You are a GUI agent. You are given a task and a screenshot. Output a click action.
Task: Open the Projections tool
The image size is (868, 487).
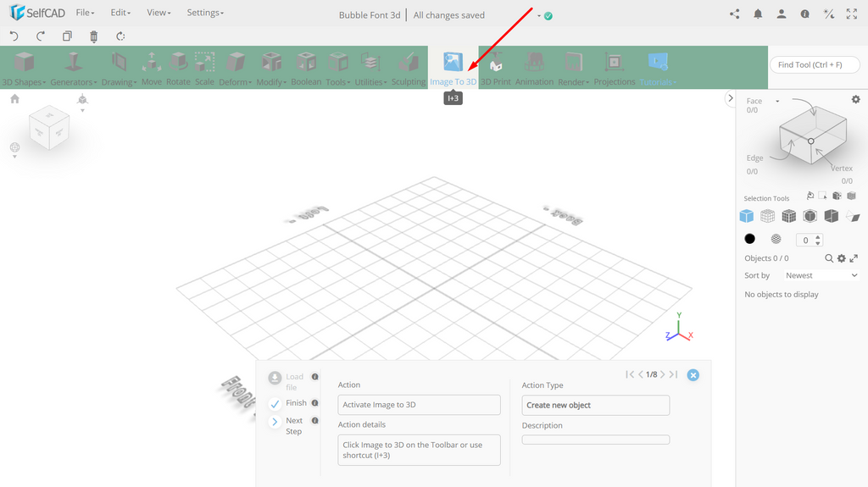click(x=615, y=68)
